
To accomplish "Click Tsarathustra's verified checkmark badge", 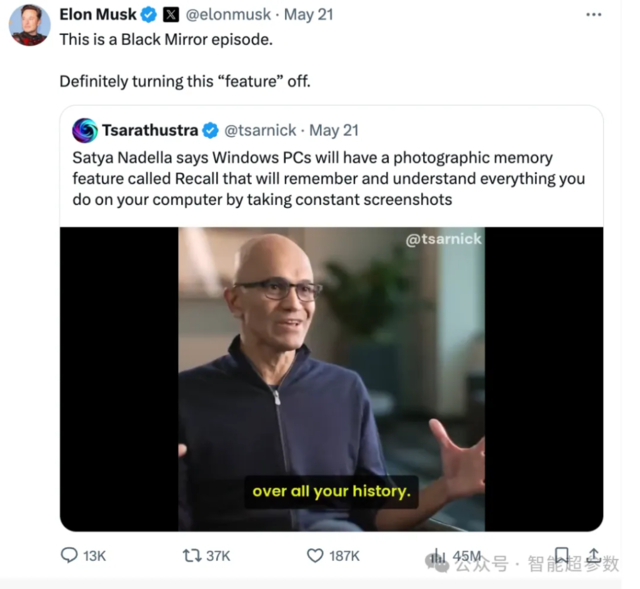I will click(x=211, y=131).
